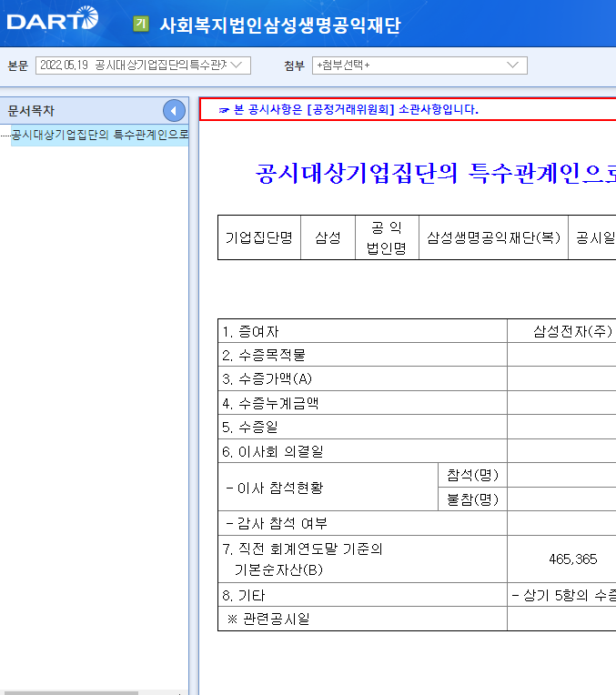Open the 첨부 attachment dropdown

point(419,65)
